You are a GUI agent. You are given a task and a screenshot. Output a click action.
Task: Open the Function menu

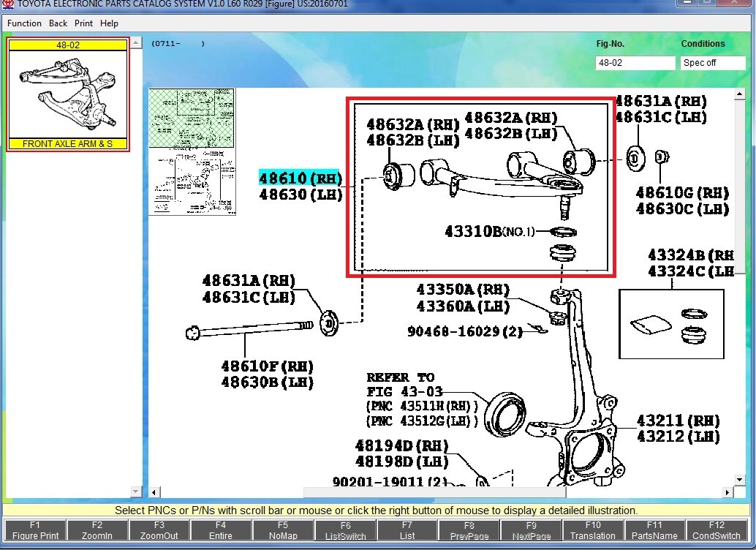tap(24, 23)
